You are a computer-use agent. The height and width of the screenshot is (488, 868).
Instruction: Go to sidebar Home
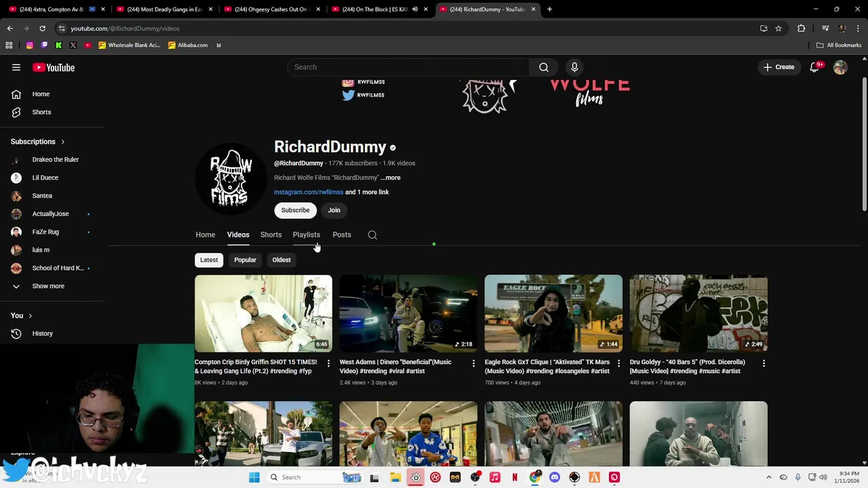pos(41,94)
